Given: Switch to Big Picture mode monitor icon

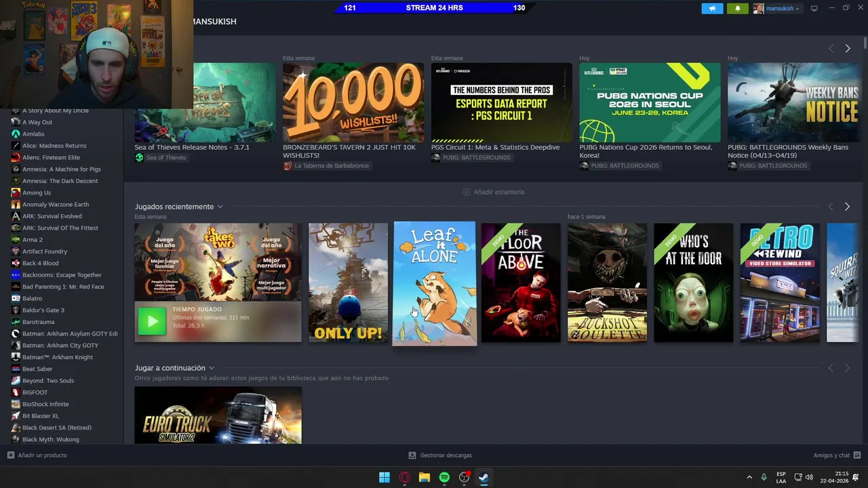Looking at the screenshot, I should (x=814, y=8).
